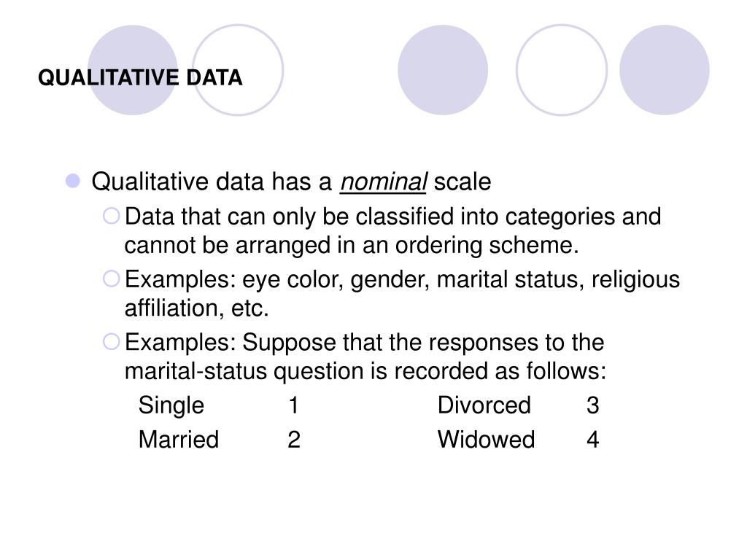Click the hollow bullet before eye color examples
Viewport: 747px width, 560px height.
[111, 279]
